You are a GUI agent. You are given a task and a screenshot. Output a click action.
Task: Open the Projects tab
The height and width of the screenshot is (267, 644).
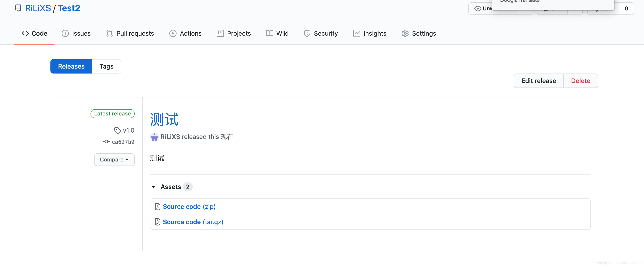point(234,33)
